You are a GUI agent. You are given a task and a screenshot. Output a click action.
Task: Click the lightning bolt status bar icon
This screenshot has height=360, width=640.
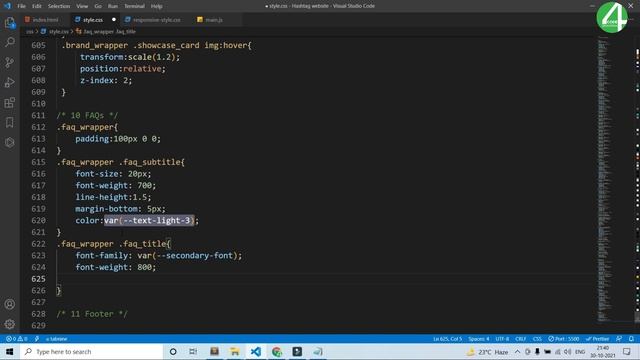37,339
